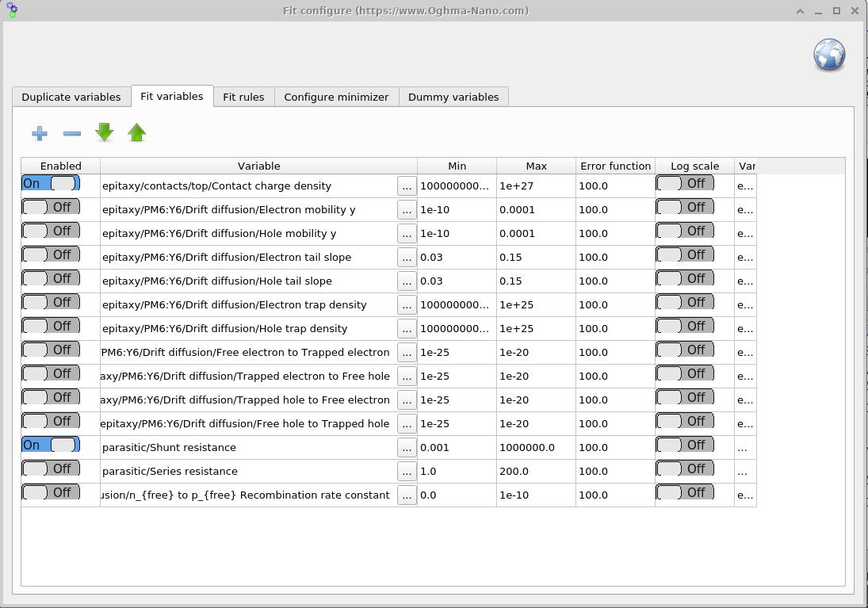Image resolution: width=868 pixels, height=608 pixels.
Task: Remove selected variable using the minus icon
Action: tap(71, 133)
